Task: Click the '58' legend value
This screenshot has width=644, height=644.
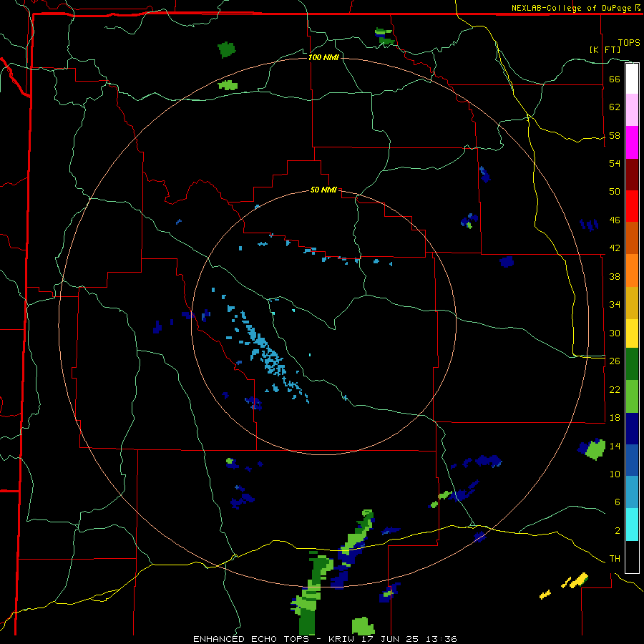Action: click(615, 135)
